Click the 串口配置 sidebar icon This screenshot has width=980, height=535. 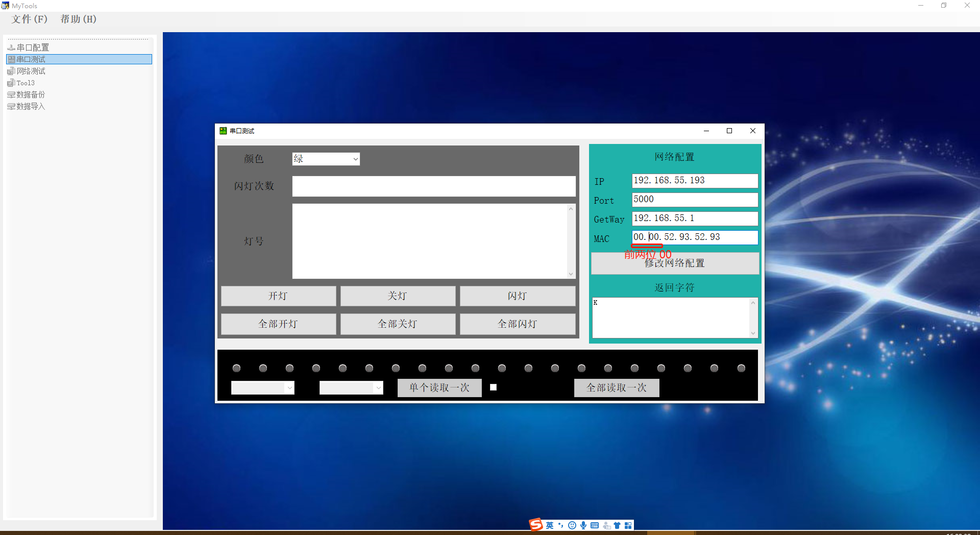pyautogui.click(x=11, y=47)
